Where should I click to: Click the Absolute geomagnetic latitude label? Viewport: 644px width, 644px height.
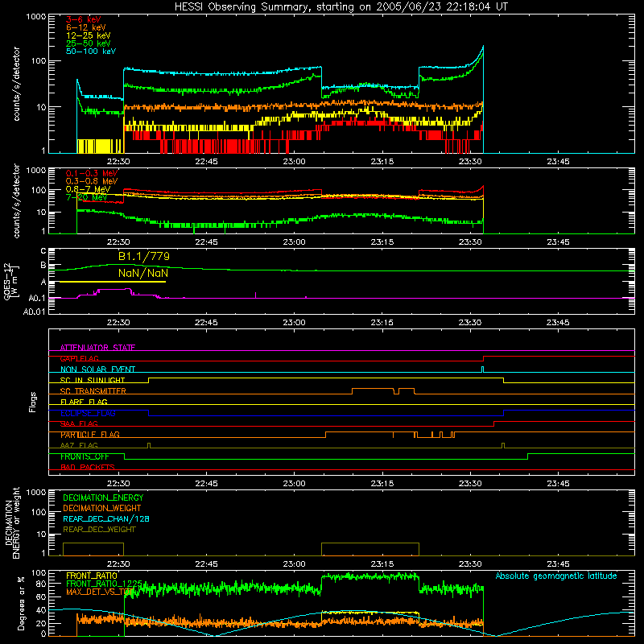pos(556,576)
